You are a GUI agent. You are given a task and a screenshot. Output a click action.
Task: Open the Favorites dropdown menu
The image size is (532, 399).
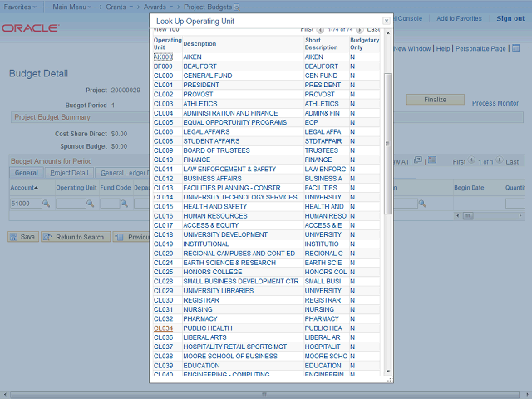tap(20, 7)
